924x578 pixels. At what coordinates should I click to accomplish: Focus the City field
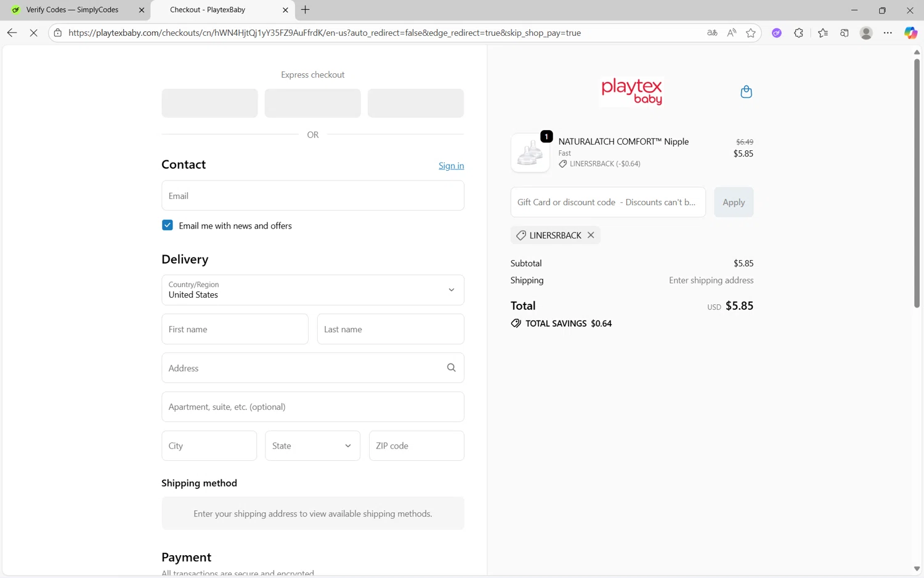pos(209,446)
